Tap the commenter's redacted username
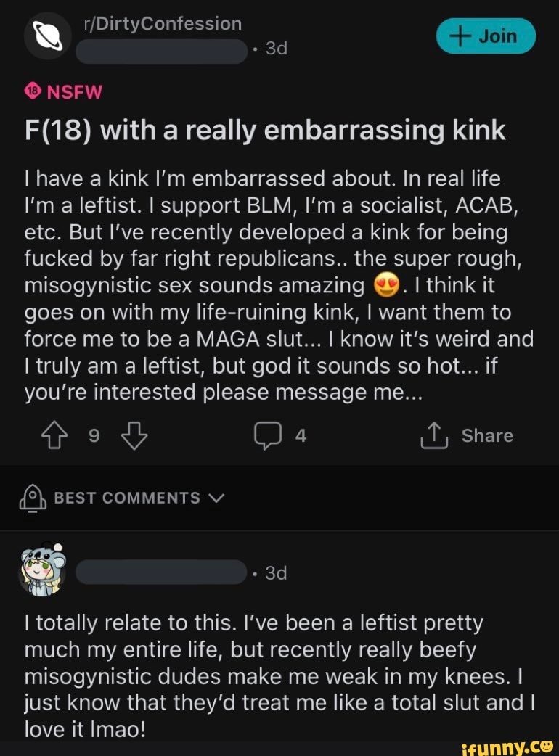This screenshot has height=756, width=559. point(161,572)
